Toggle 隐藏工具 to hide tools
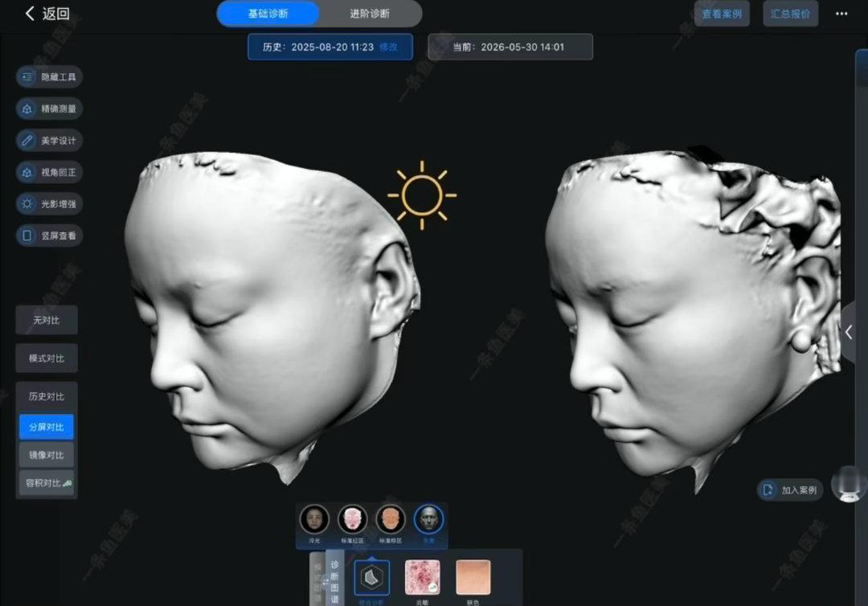Viewport: 868px width, 606px height. coord(49,77)
